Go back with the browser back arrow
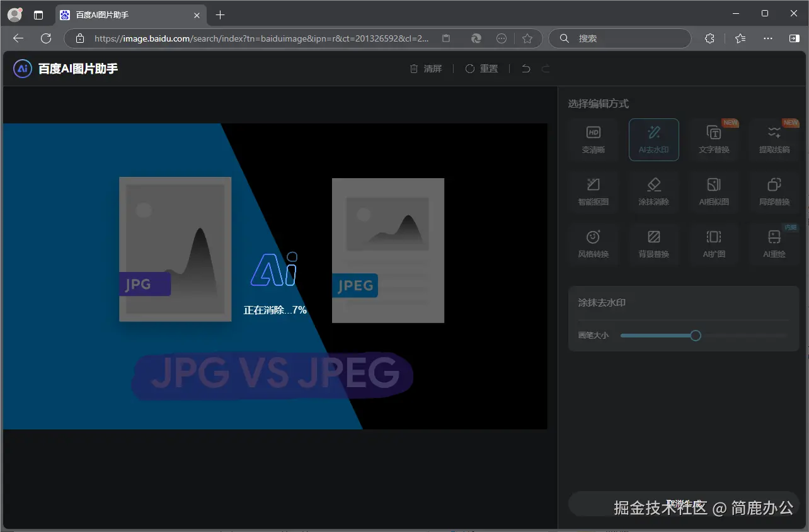This screenshot has height=532, width=809. [18, 38]
